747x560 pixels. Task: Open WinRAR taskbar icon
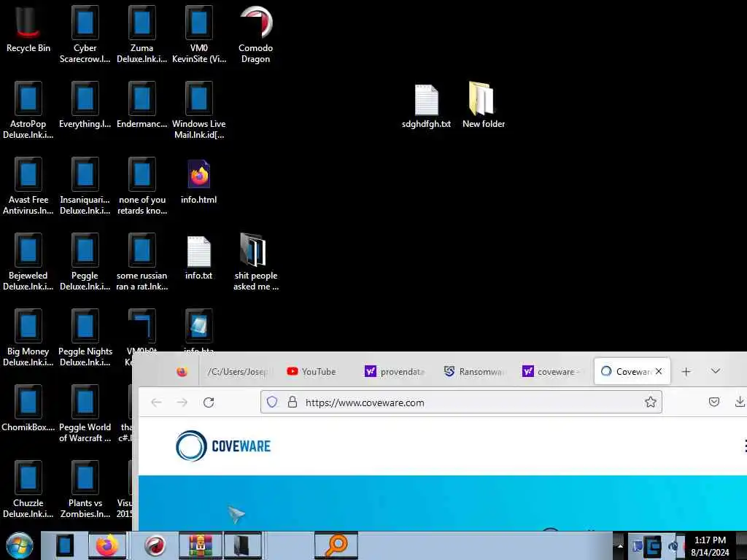[x=200, y=545]
